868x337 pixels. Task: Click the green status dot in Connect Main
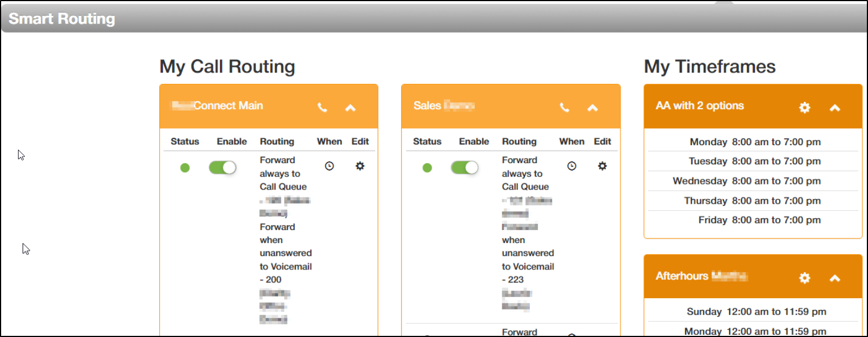(x=185, y=168)
